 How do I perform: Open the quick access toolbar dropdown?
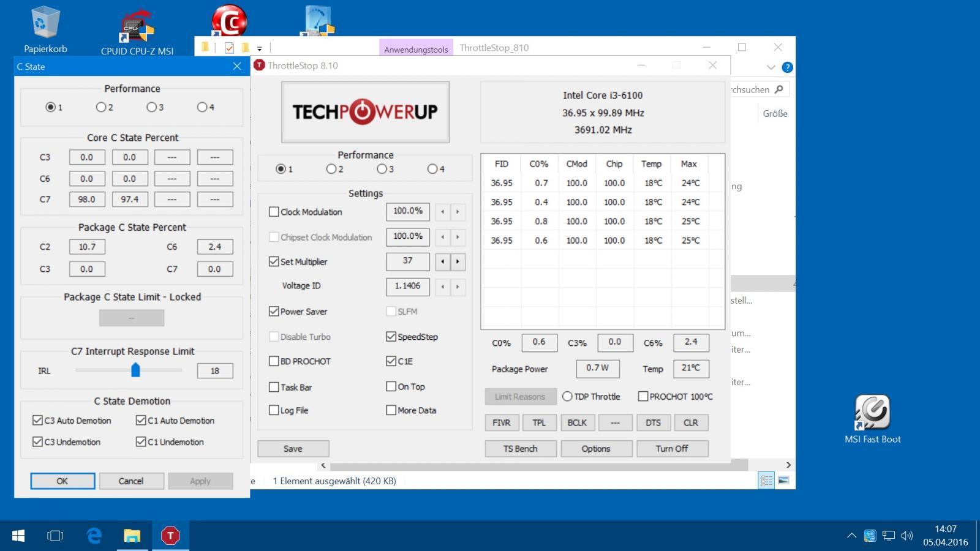(260, 48)
